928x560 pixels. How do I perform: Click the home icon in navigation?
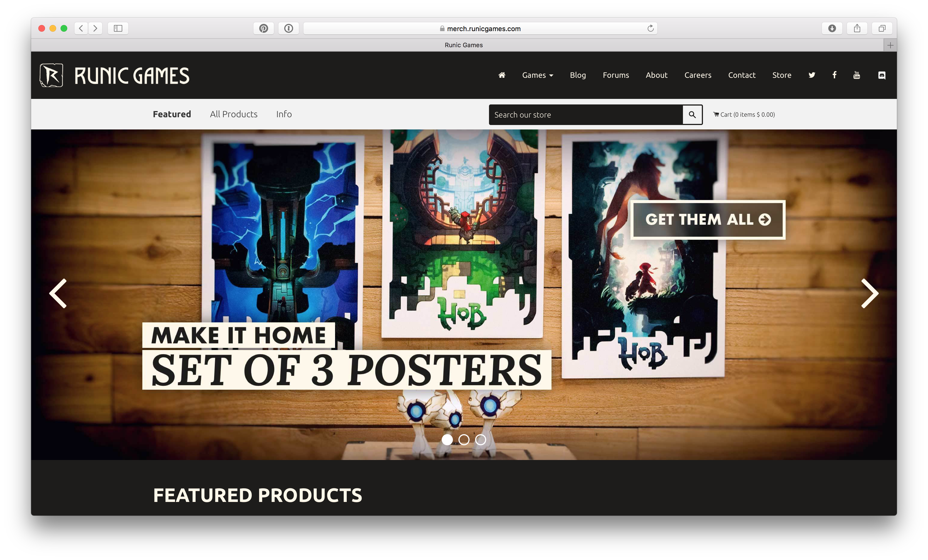(x=502, y=75)
